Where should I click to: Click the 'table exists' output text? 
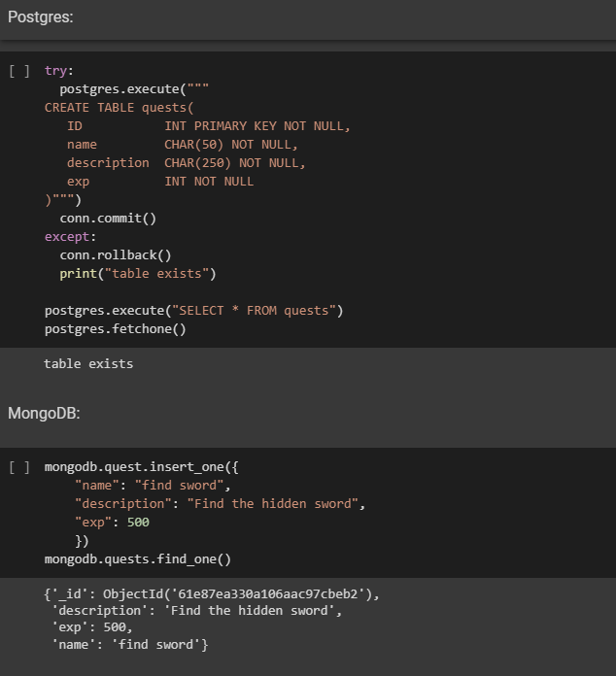coord(88,364)
